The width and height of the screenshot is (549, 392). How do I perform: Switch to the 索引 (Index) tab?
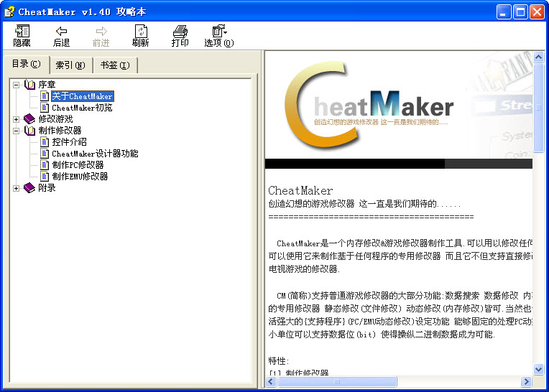[x=70, y=65]
